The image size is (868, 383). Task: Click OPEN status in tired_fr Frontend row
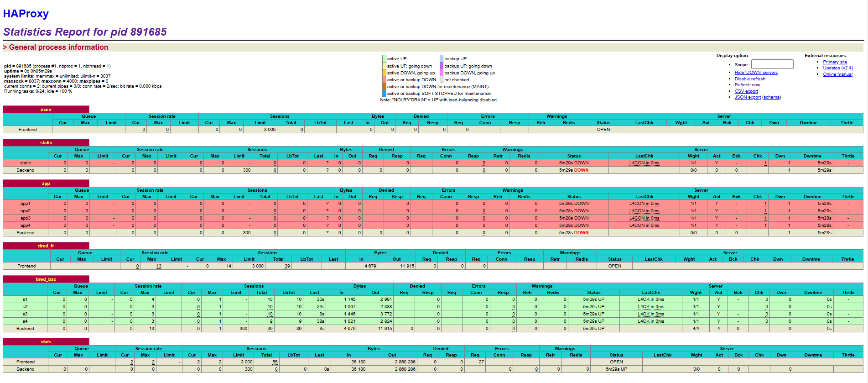(x=614, y=266)
